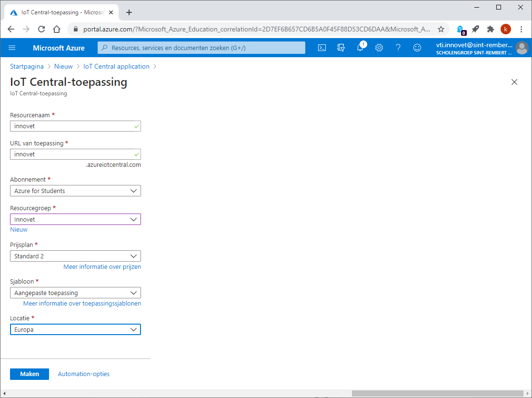Click the Locatie field label
The width and height of the screenshot is (532, 398).
(20, 318)
